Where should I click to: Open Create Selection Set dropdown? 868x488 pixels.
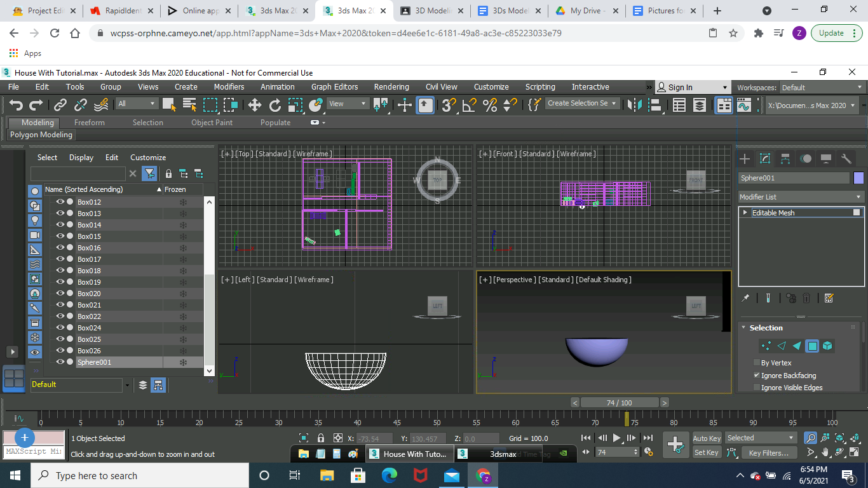[x=582, y=103]
